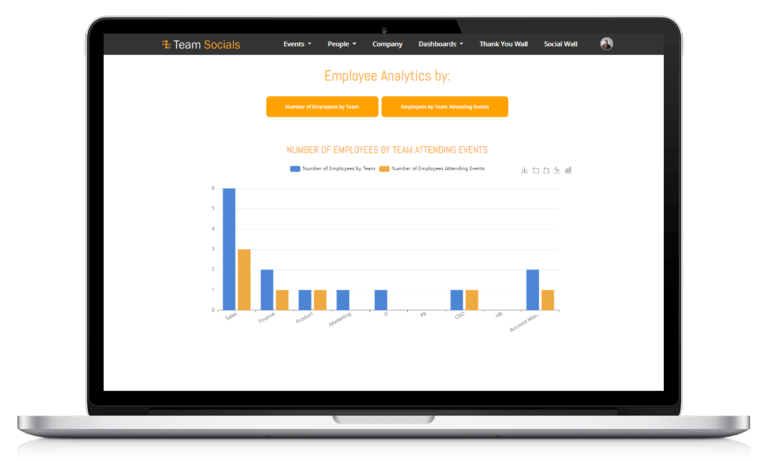Open the Thank You Wall
Viewport: 768px width, 461px height.
(x=504, y=44)
